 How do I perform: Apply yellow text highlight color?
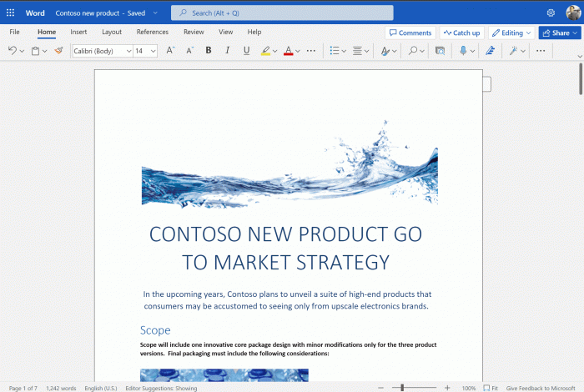[265, 51]
